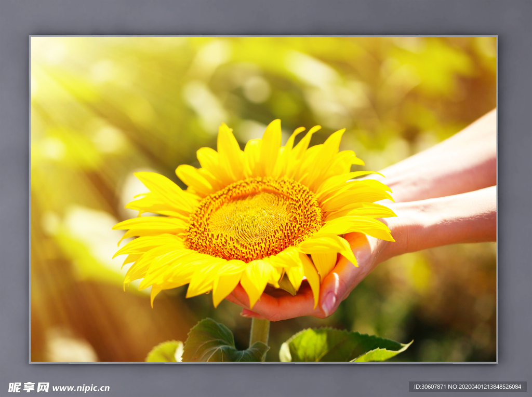Open the framed sunflower photo
The height and width of the screenshot is (397, 532).
tap(263, 199)
